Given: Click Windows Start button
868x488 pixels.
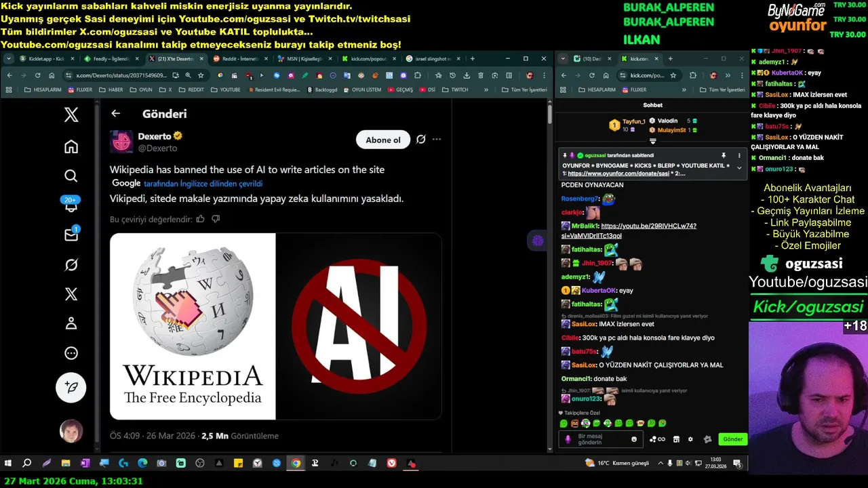Looking at the screenshot, I should 8,464.
